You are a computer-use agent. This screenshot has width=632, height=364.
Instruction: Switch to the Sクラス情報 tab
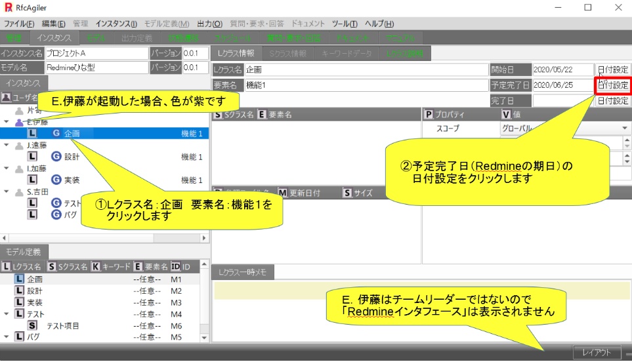pos(287,53)
